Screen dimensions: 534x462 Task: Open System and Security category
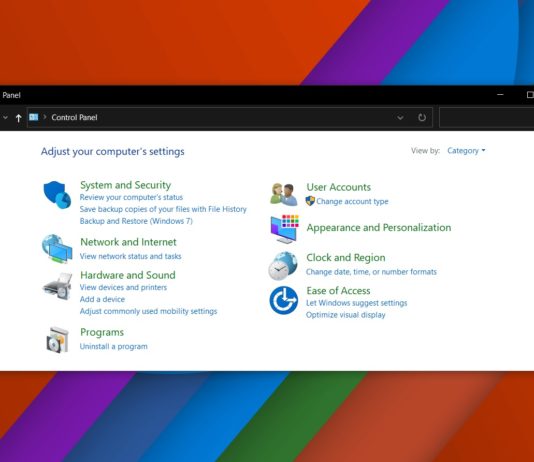[x=125, y=185]
